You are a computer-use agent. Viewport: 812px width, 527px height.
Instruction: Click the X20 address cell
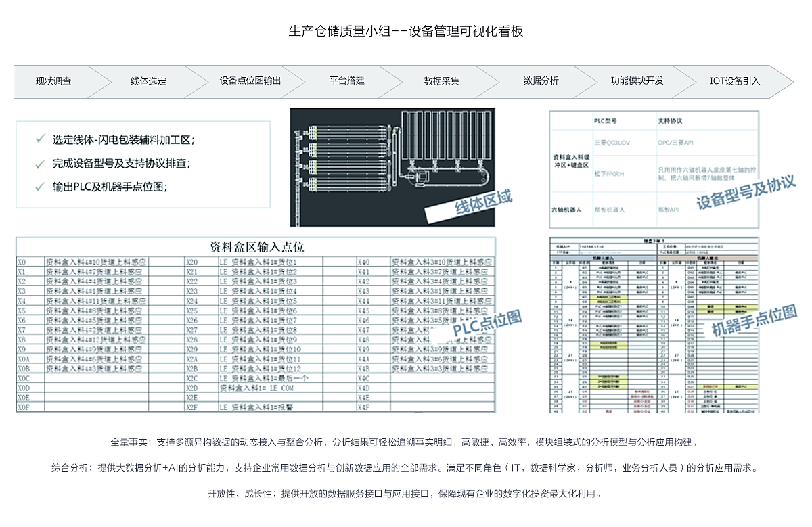200,262
